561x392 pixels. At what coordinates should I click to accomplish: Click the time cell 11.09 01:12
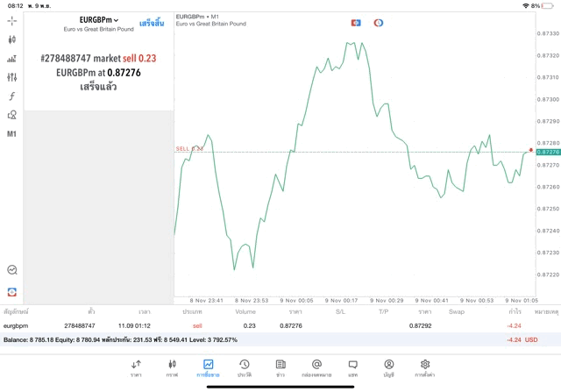134,325
